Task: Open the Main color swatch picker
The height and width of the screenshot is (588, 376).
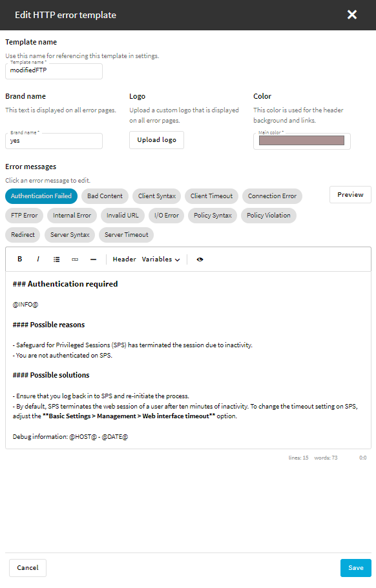Action: pos(302,141)
